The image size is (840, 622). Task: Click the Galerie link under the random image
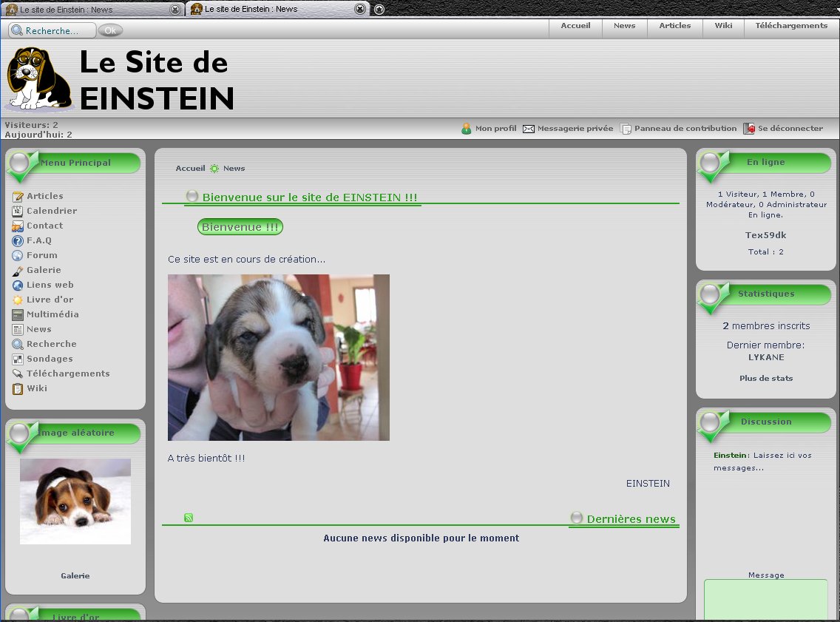75,576
